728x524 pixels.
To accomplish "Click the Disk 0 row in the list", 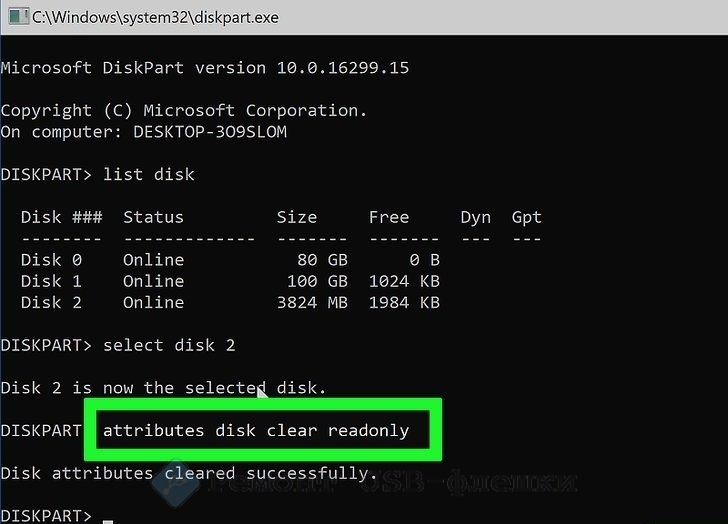I will 230,260.
